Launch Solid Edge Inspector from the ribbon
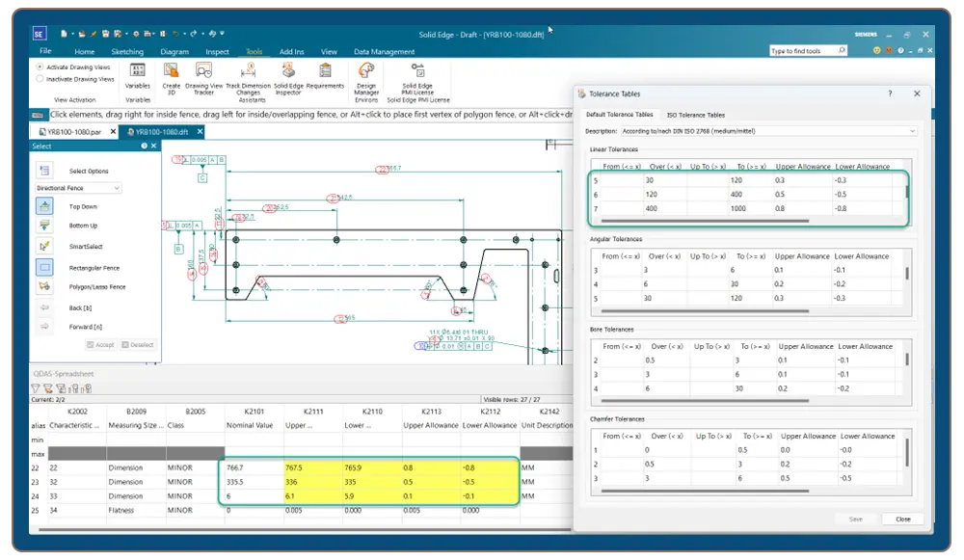This screenshot has width=964, height=560. pos(287,70)
